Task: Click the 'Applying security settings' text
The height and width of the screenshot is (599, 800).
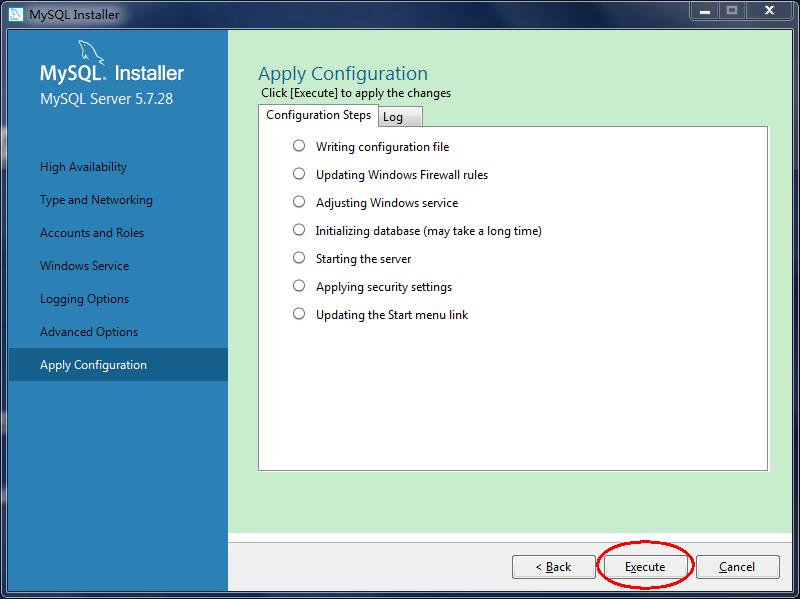Action: click(x=384, y=287)
